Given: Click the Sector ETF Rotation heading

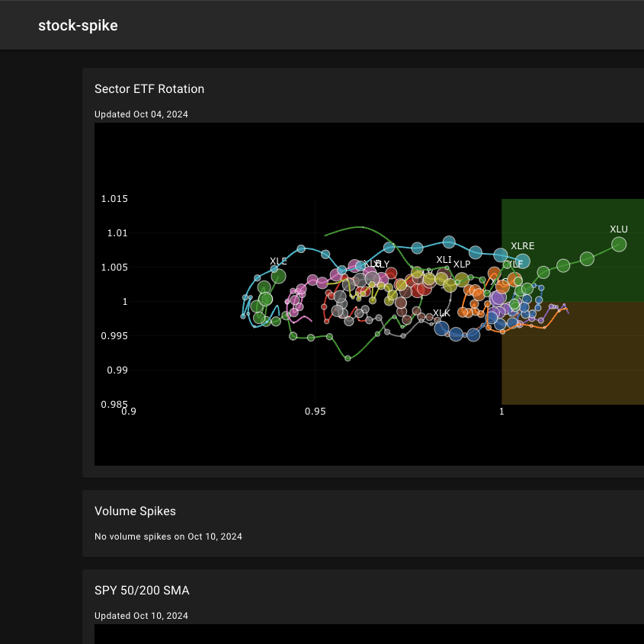Looking at the screenshot, I should coord(149,88).
